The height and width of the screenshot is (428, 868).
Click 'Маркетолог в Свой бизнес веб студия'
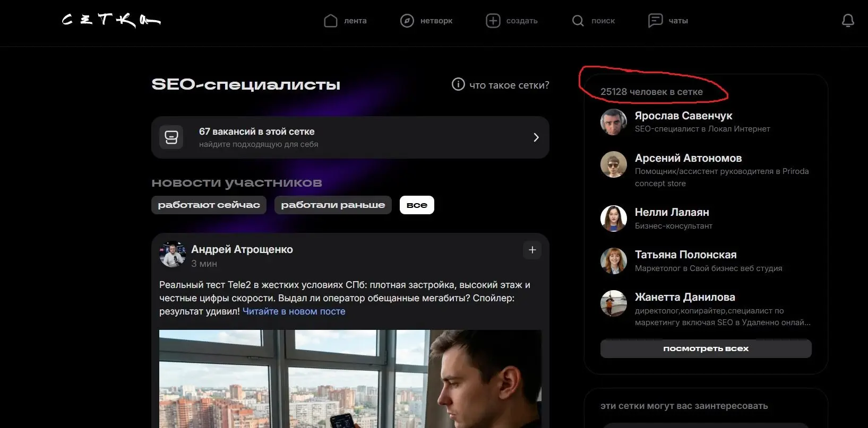point(708,268)
